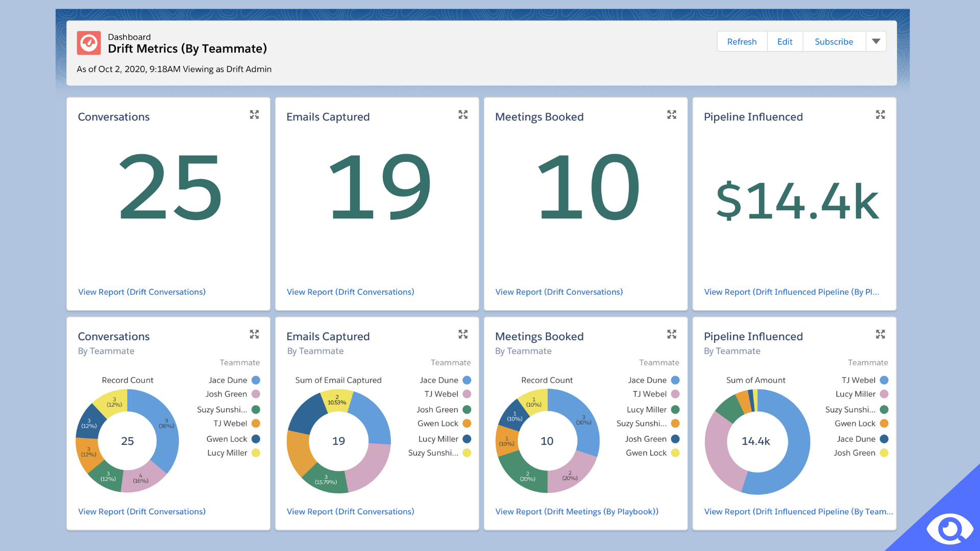Click TJ Webel swatch in Emails Captured legend
Image resolution: width=980 pixels, height=551 pixels.
tap(467, 394)
